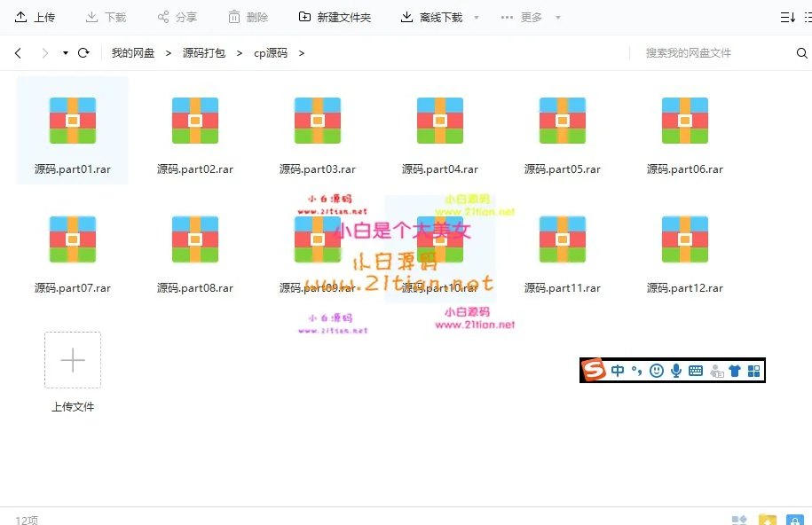
Task: Click 新建文件夹 to create a folder
Action: pyautogui.click(x=335, y=17)
